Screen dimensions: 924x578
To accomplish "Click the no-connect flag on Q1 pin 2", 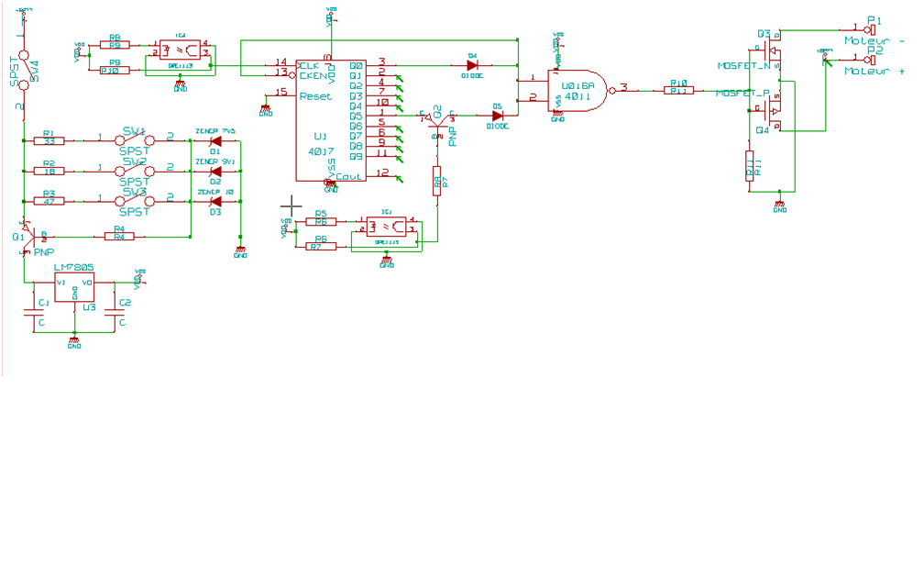I will tap(400, 77).
